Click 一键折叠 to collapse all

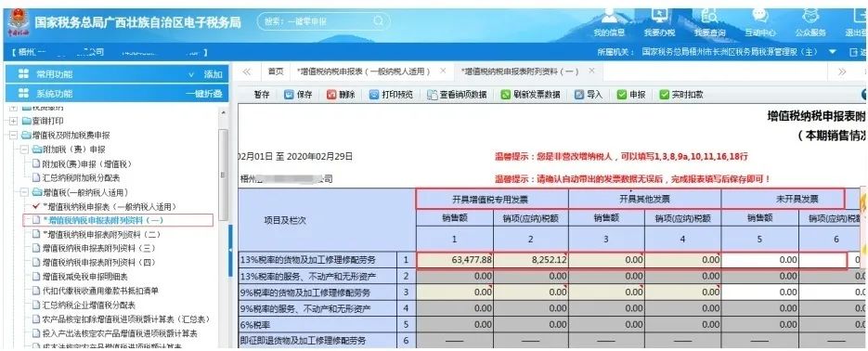click(204, 94)
